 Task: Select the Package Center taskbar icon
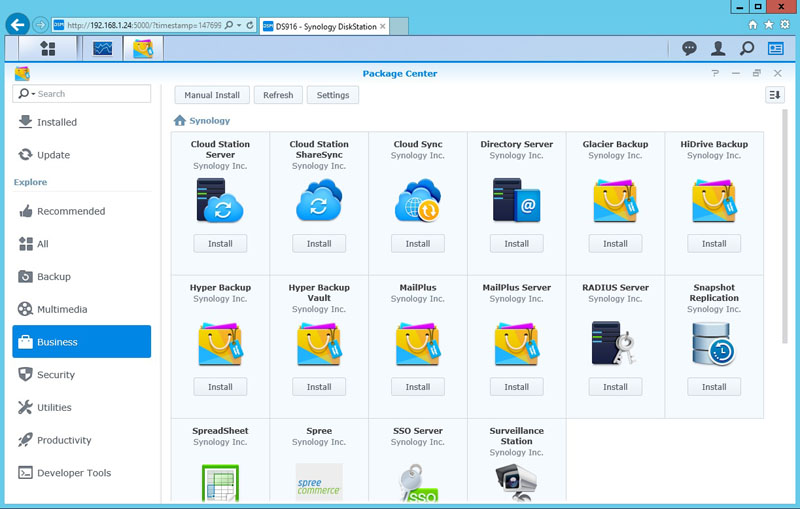pyautogui.click(x=143, y=49)
